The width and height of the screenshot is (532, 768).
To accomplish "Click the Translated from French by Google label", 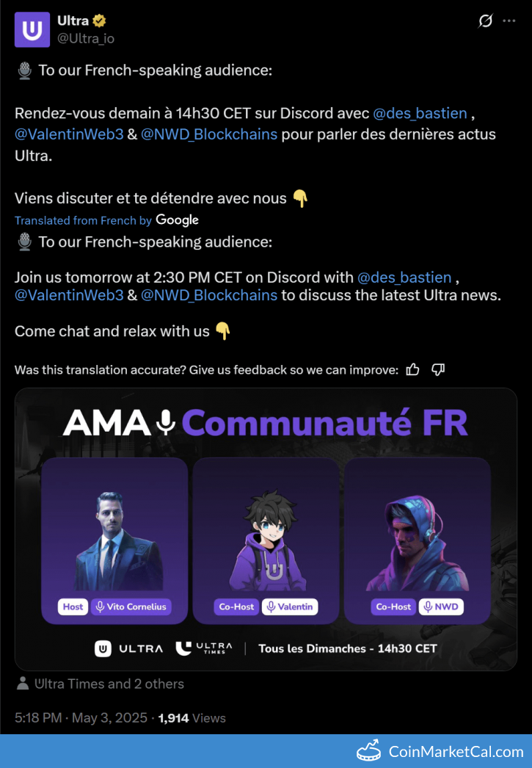I will coord(106,220).
